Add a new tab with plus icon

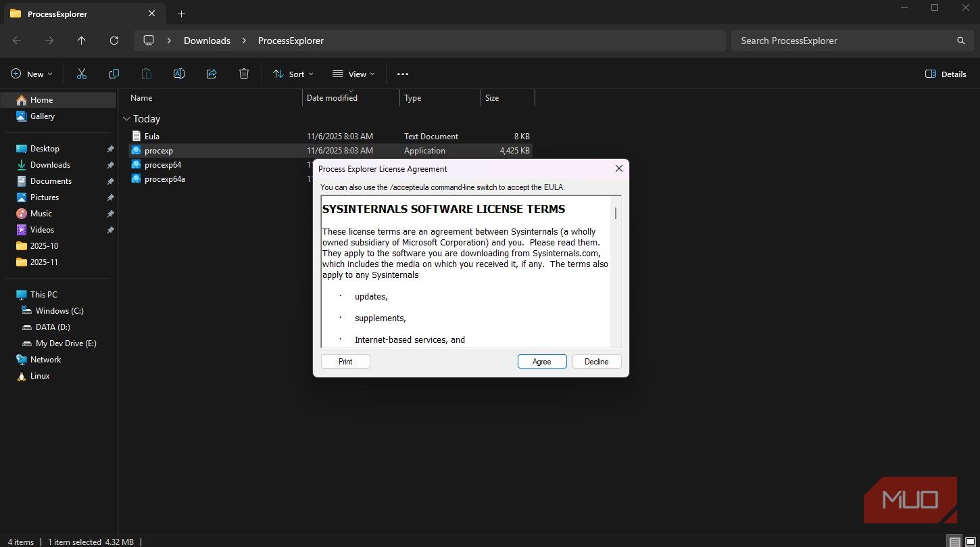[x=181, y=14]
